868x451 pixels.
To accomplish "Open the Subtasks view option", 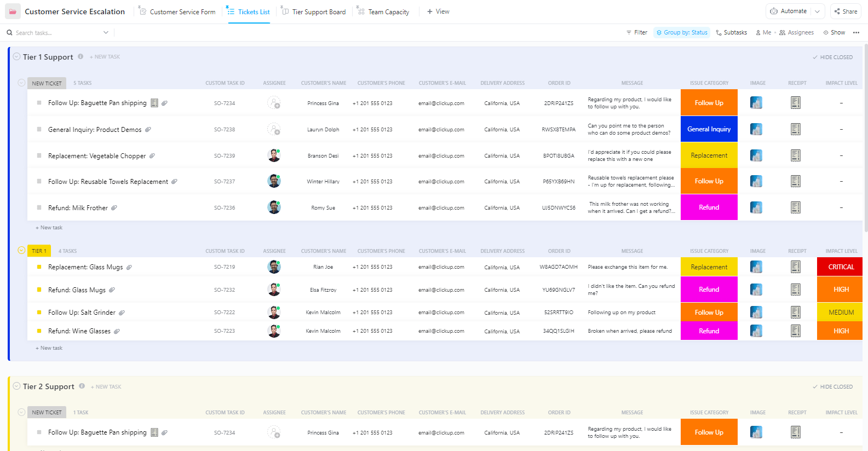I will [x=731, y=33].
